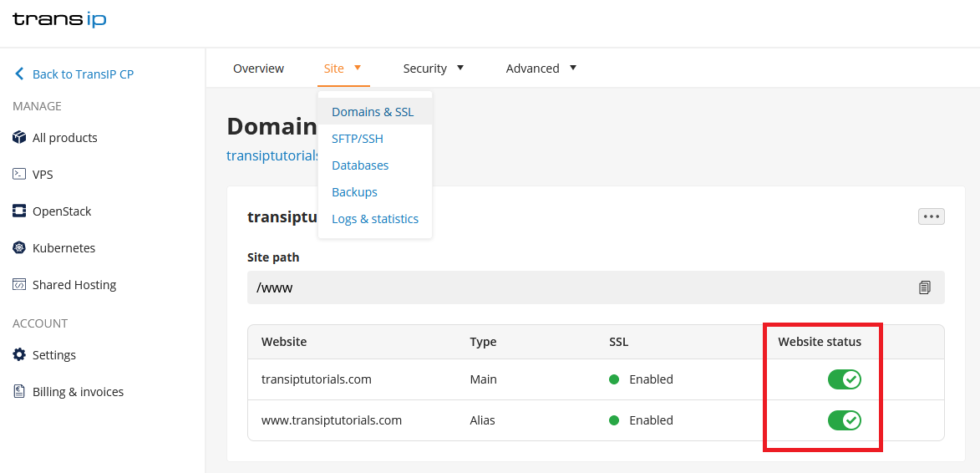The height and width of the screenshot is (473, 980).
Task: Open OpenStack sidebar link
Action: coord(62,211)
